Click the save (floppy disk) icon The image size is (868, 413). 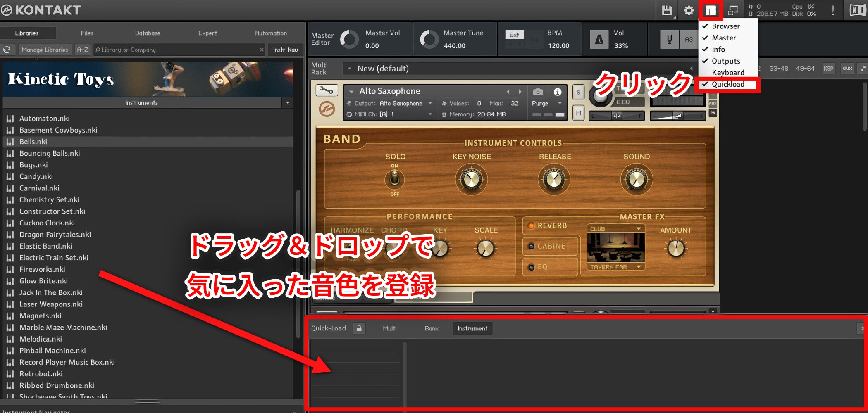[x=667, y=10]
